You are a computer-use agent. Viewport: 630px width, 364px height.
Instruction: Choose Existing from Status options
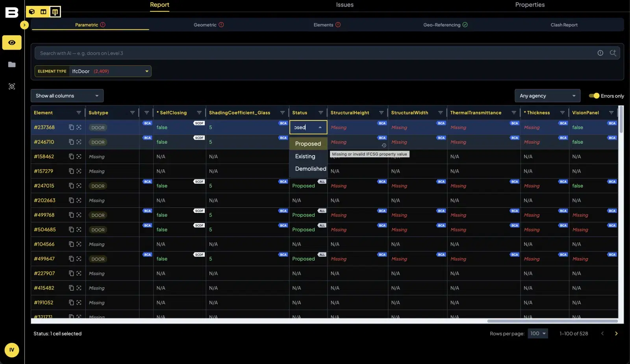(x=308, y=156)
